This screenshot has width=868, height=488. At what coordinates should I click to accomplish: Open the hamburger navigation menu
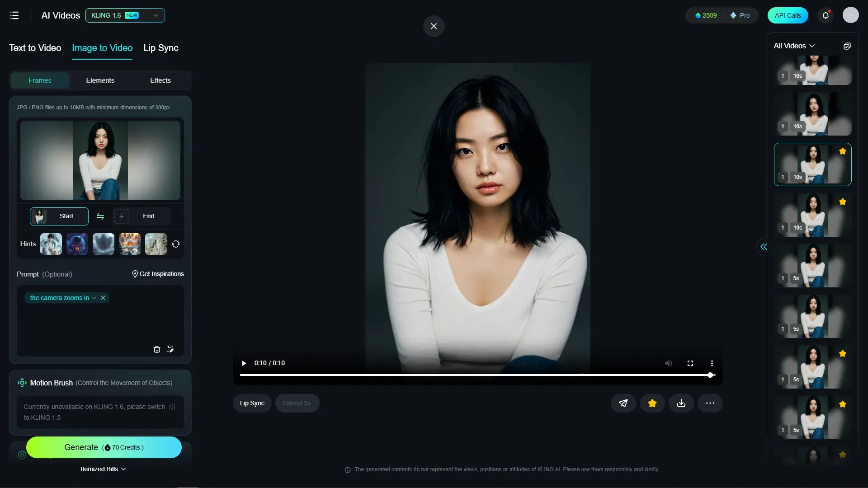click(x=14, y=15)
